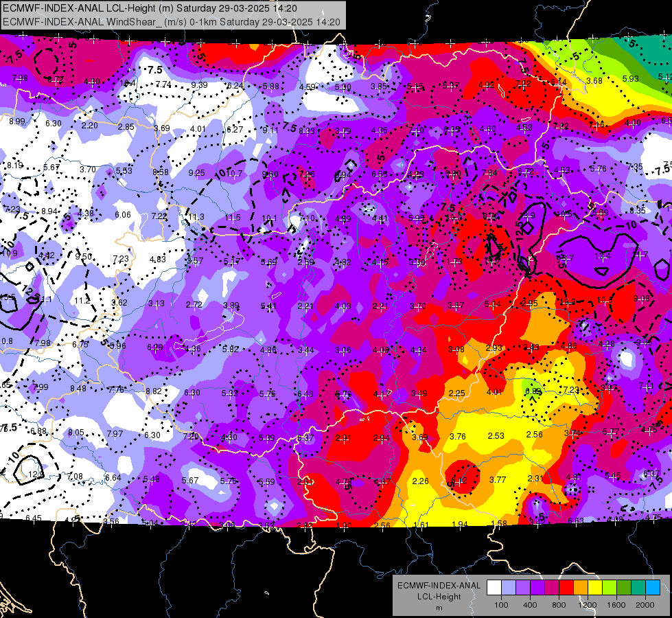Select grid value 5.82

click(x=230, y=350)
